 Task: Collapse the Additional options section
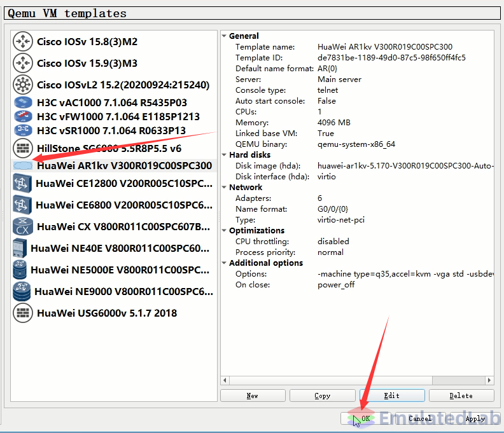click(x=225, y=263)
